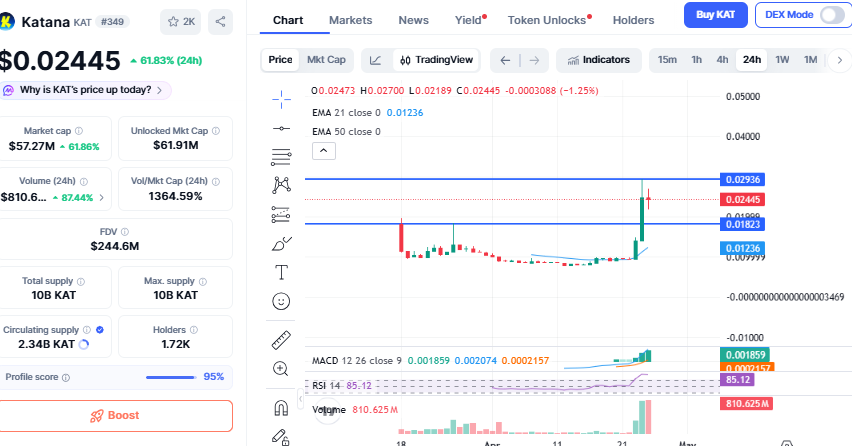Viewport: 852px width, 446px height.
Task: Open the Token Unlocks tab
Action: point(549,20)
